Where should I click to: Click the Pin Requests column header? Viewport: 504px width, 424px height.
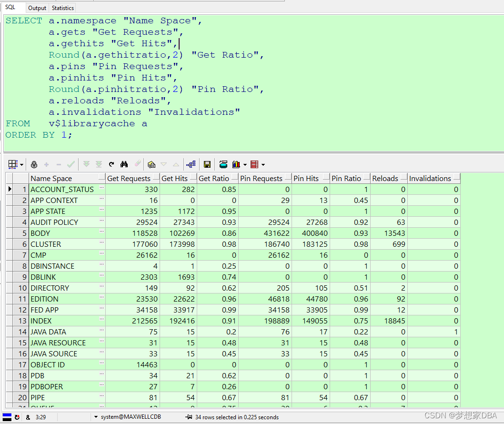click(x=265, y=178)
